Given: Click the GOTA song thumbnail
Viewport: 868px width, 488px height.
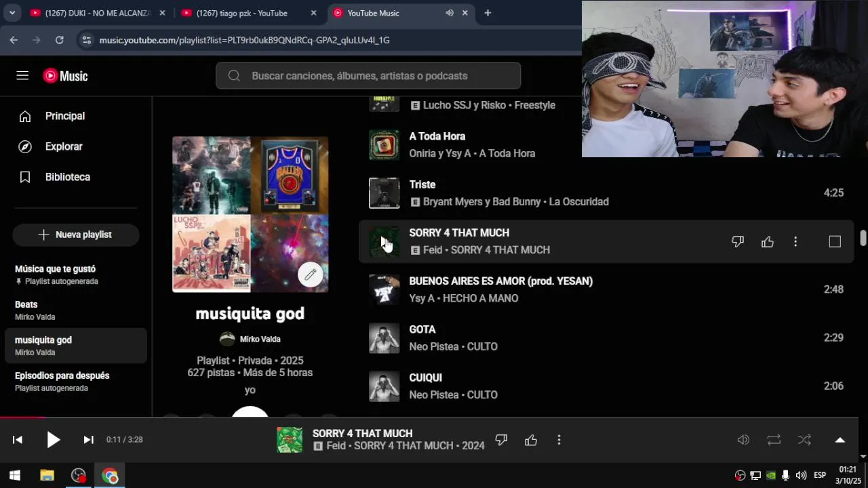Looking at the screenshot, I should (x=384, y=338).
